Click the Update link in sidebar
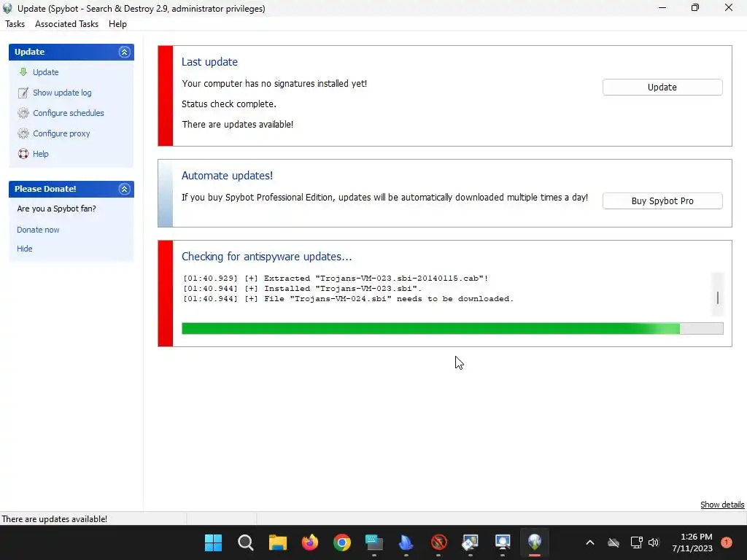 click(x=46, y=72)
